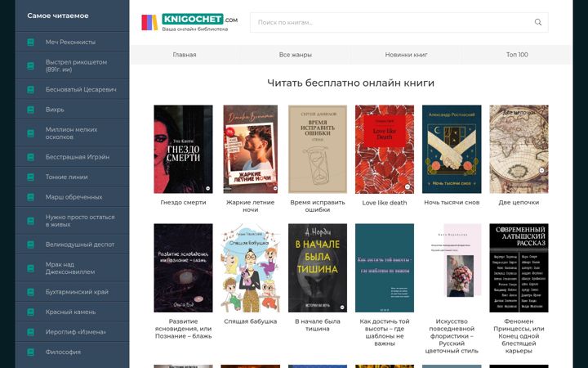Click Жаркие летние ночи title text

(251, 206)
